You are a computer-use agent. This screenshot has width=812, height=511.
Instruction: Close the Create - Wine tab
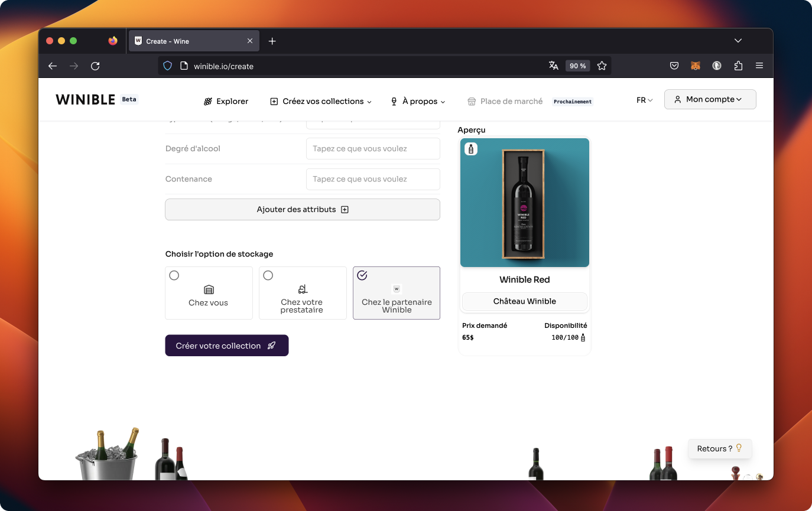point(250,41)
